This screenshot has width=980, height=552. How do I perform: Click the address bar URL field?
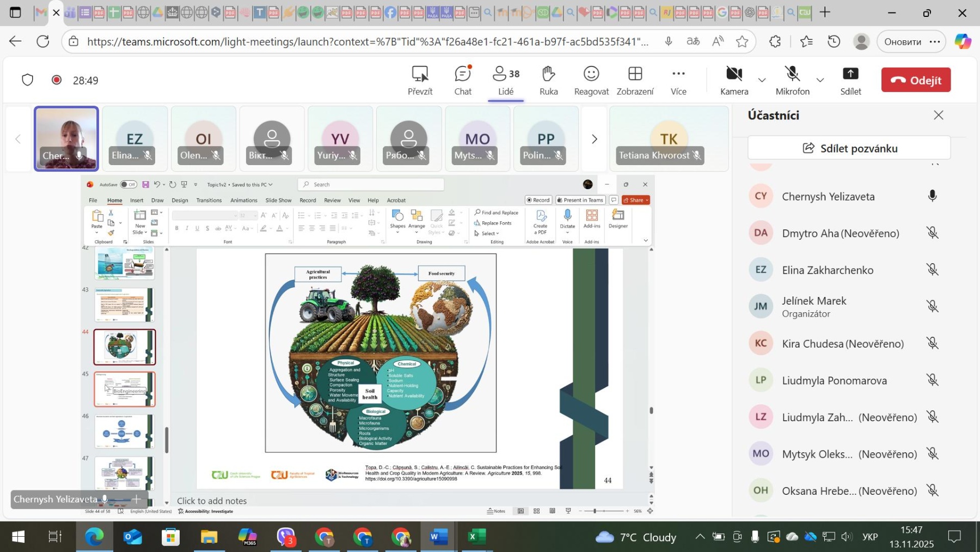point(367,41)
